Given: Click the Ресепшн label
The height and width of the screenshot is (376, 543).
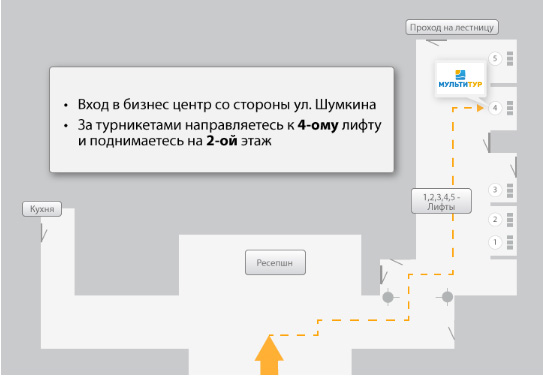Looking at the screenshot, I should (x=275, y=262).
